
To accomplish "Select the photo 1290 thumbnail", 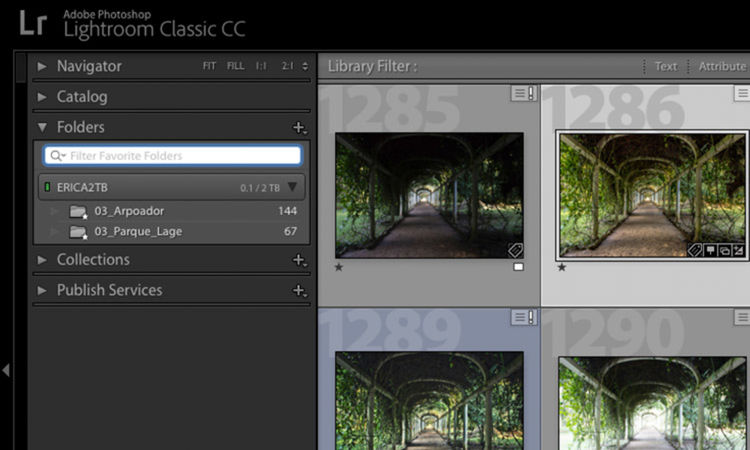I will [x=652, y=403].
